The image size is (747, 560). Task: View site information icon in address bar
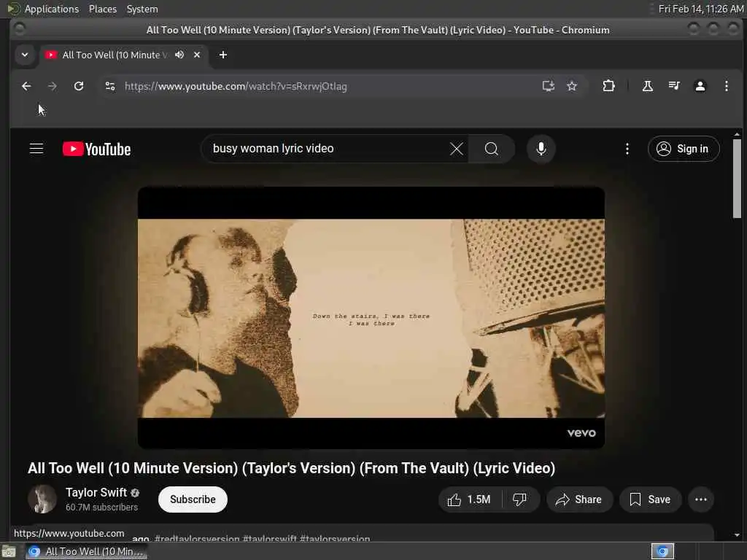(110, 86)
